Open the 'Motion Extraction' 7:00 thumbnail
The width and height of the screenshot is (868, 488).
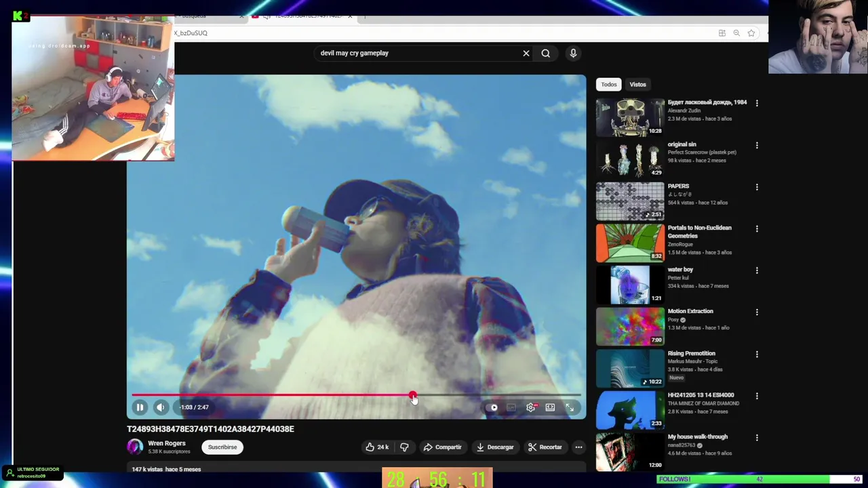[630, 327]
